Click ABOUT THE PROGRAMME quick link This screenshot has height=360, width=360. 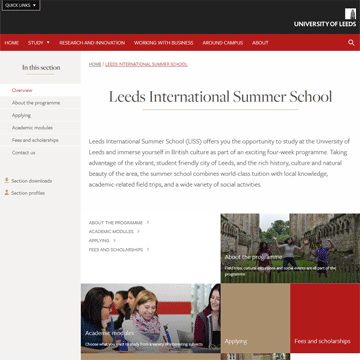[x=116, y=223]
